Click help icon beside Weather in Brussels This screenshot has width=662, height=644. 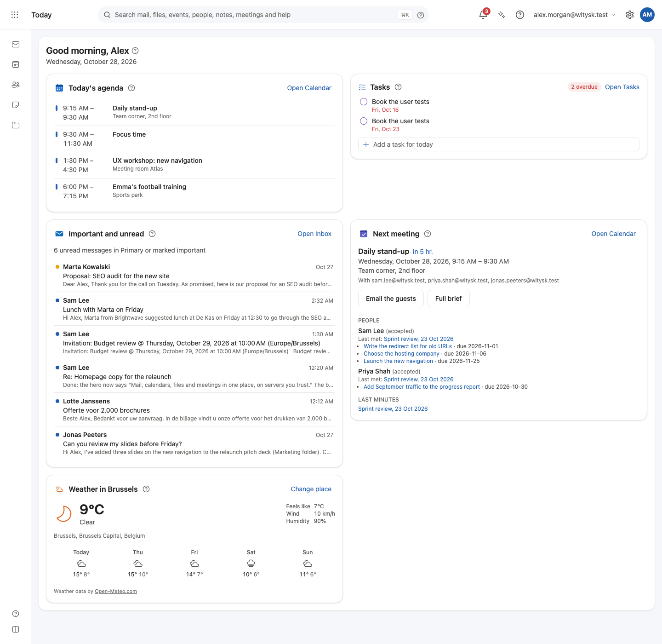coord(146,489)
